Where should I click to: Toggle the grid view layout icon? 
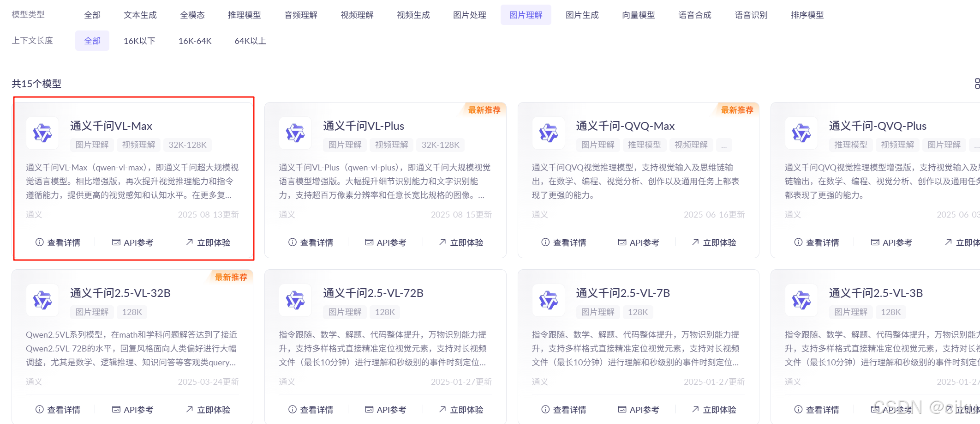point(977,84)
